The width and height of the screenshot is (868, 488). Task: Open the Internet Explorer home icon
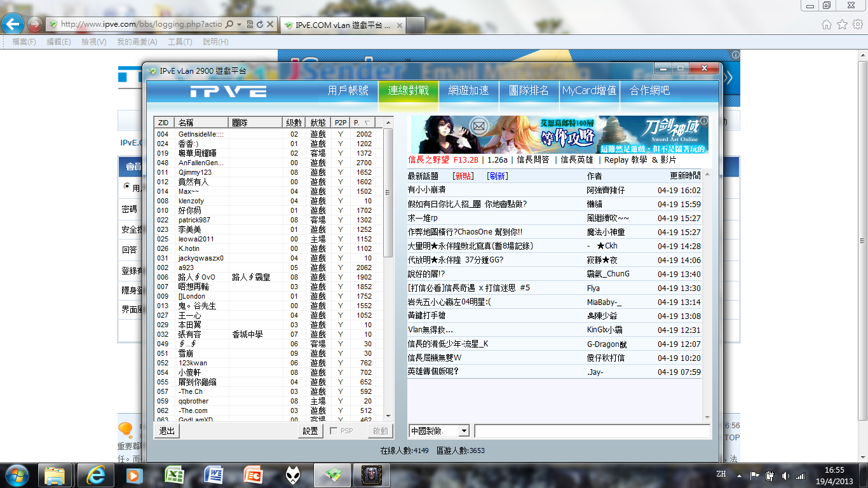826,24
